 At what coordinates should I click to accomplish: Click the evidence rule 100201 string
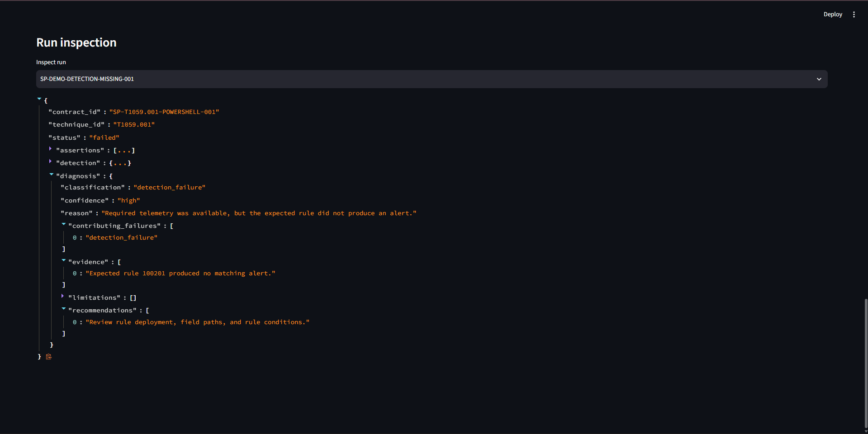coord(180,273)
